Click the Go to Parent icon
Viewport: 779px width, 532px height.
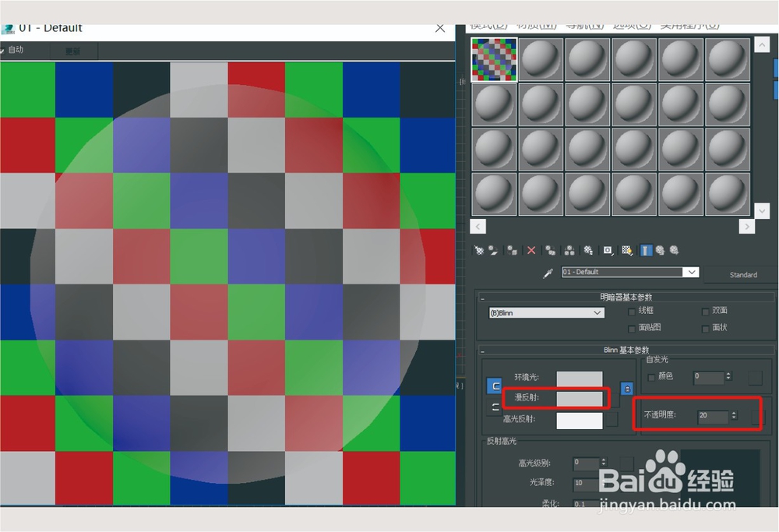[x=660, y=250]
